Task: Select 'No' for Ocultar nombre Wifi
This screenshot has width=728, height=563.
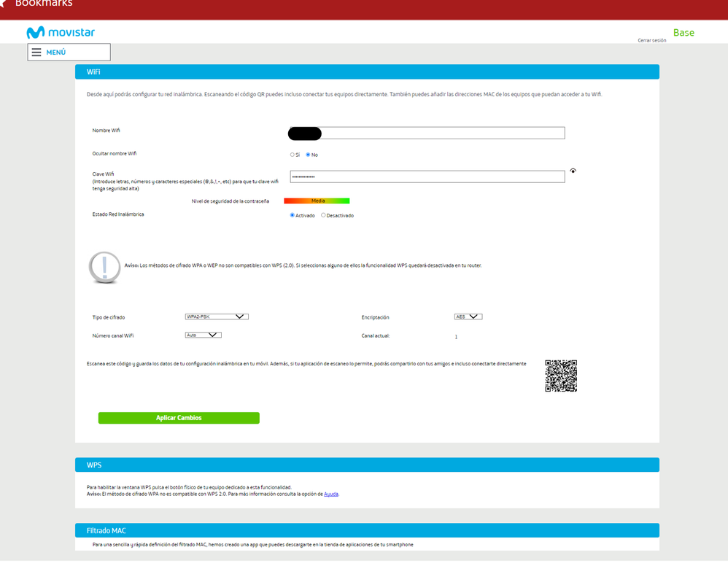Action: coord(308,155)
